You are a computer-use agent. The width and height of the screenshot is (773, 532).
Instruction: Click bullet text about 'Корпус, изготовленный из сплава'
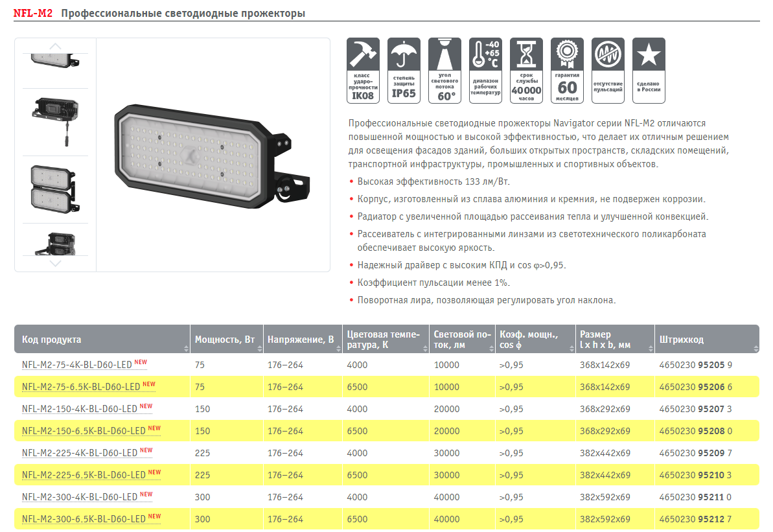coord(531,199)
